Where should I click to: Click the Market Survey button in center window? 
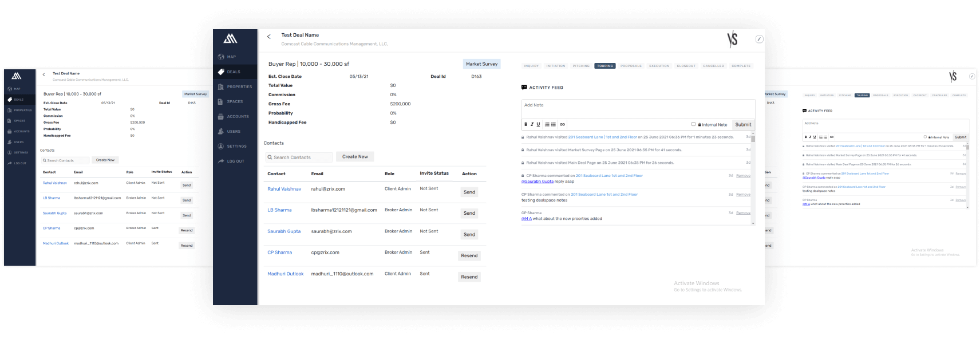click(481, 64)
